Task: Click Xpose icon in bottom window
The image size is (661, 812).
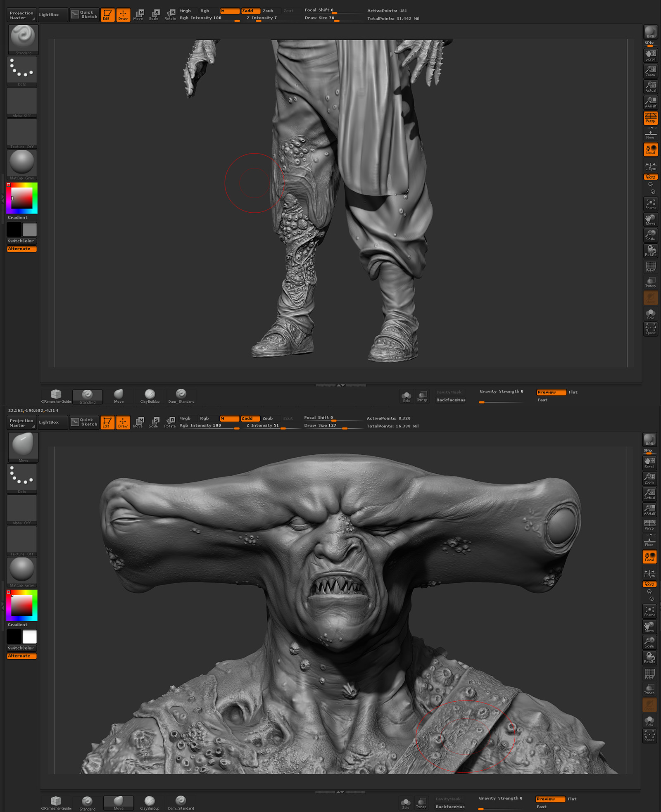Action: coord(649,736)
